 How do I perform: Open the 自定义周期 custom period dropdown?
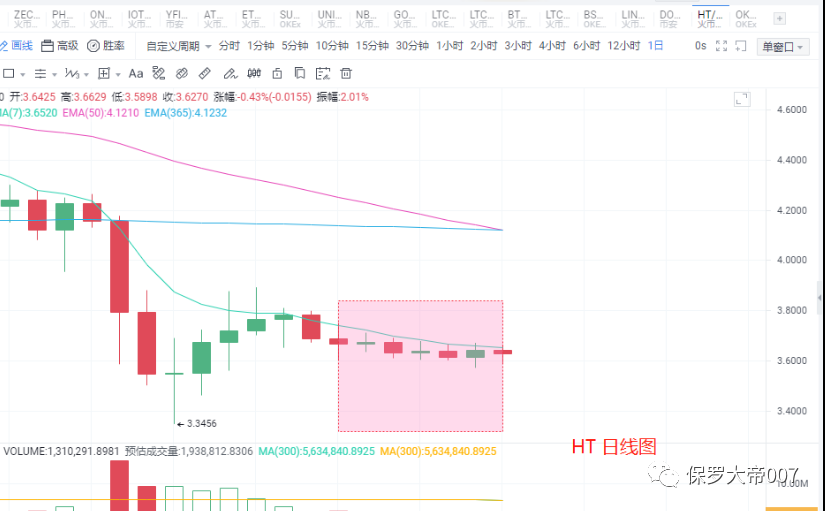click(x=178, y=46)
